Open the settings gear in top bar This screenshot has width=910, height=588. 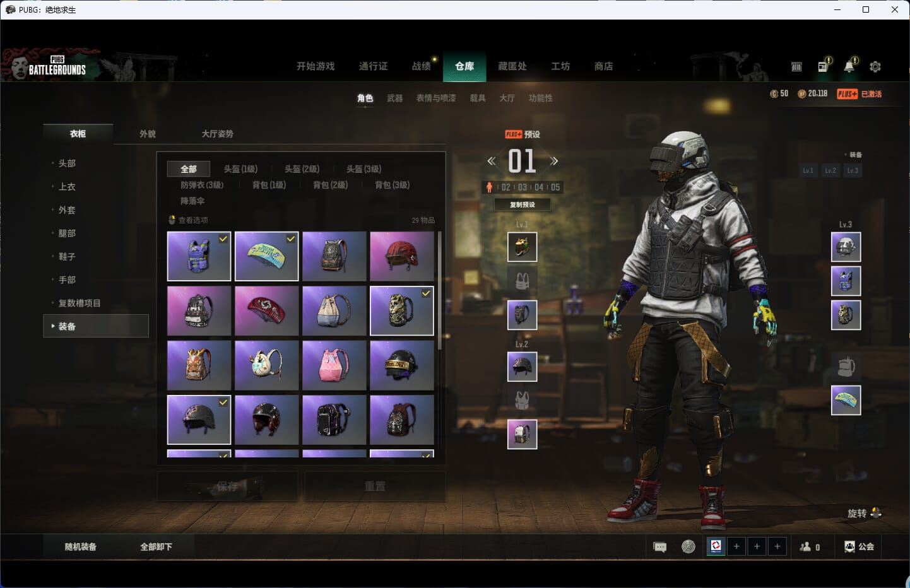pyautogui.click(x=875, y=66)
